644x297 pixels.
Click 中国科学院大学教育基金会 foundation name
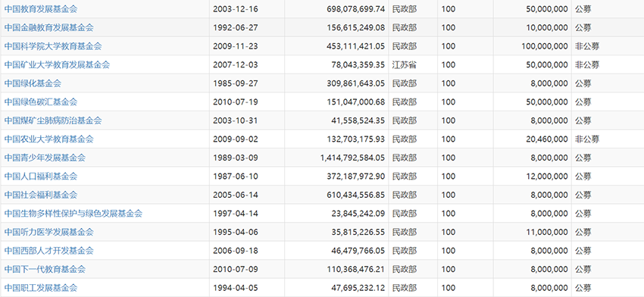(x=53, y=46)
